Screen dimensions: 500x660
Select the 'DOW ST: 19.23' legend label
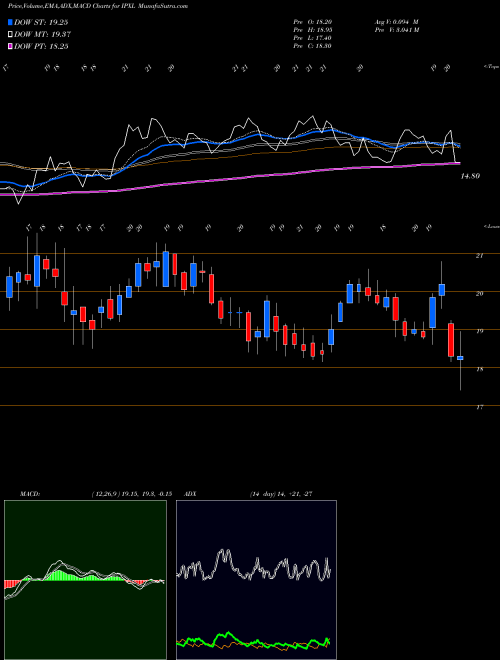[x=41, y=22]
